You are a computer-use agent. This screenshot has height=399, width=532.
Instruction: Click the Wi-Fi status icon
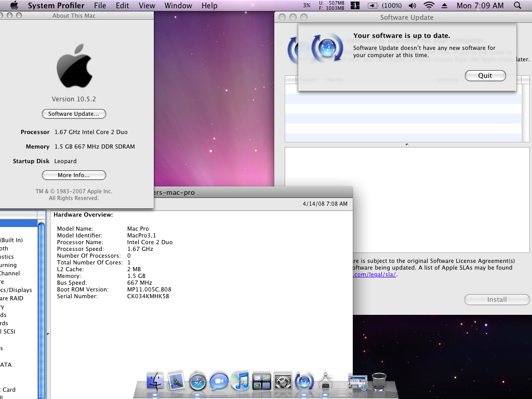point(429,5)
